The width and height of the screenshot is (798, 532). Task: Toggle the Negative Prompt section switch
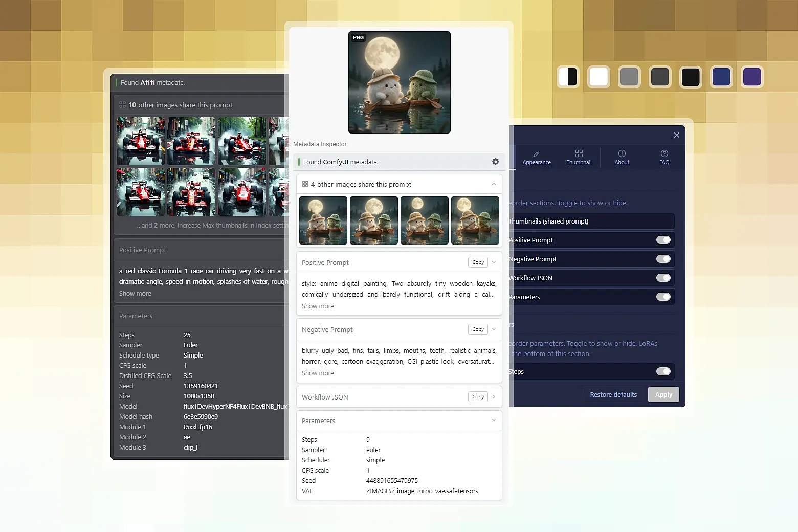(x=663, y=259)
